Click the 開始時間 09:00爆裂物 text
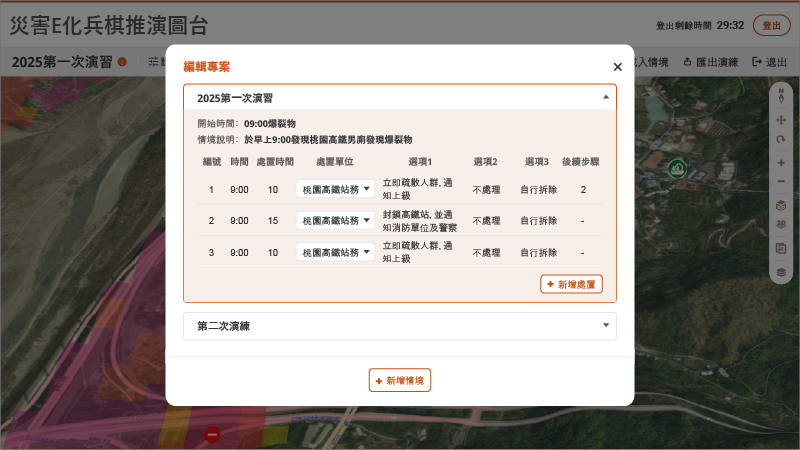 click(x=270, y=124)
